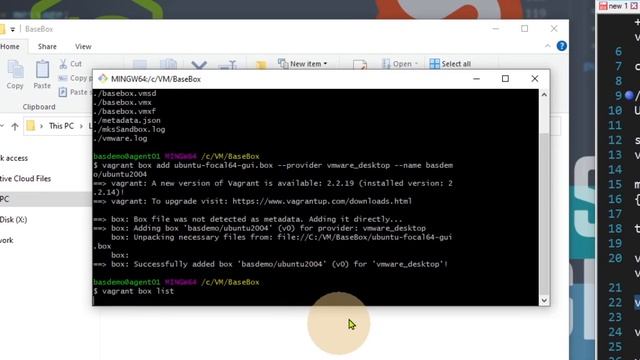Click the terminal scrollbar up arrow
Viewport: 640px width, 360px height.
coord(544,95)
